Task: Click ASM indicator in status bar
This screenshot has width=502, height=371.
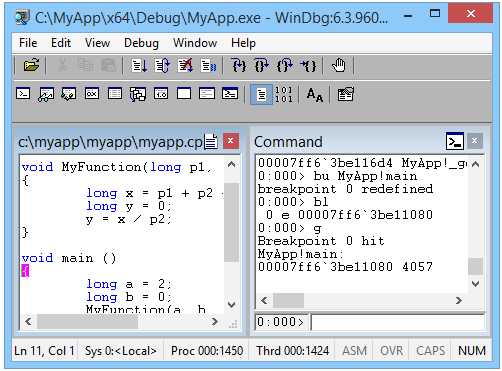Action: [354, 351]
